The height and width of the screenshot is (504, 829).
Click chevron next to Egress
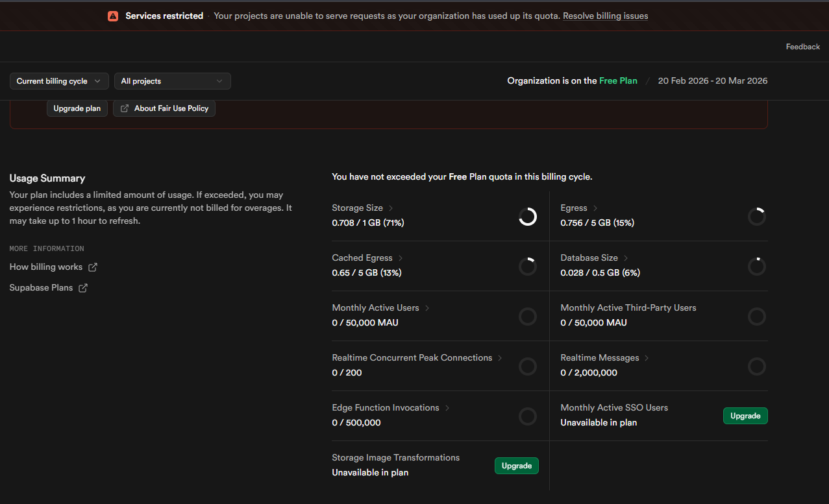[x=595, y=208]
